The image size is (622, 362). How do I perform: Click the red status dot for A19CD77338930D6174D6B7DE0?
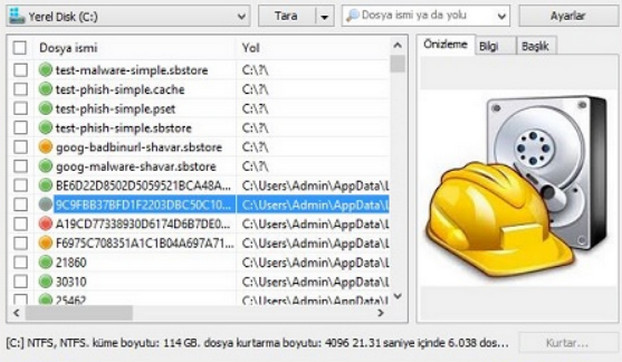pos(46,224)
